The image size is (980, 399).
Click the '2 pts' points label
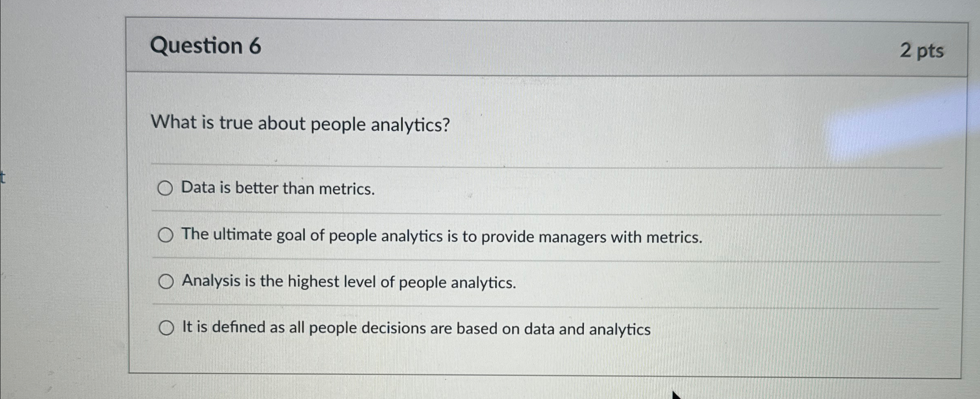922,51
